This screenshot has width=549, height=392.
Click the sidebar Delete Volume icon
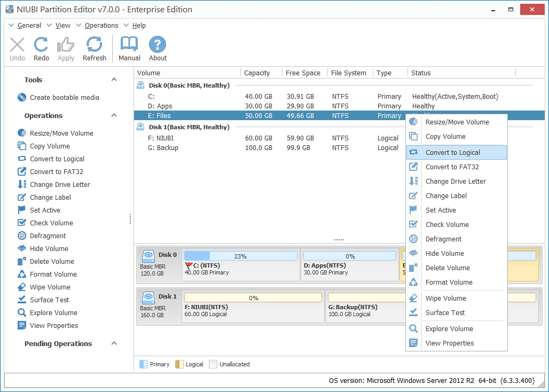(x=22, y=262)
